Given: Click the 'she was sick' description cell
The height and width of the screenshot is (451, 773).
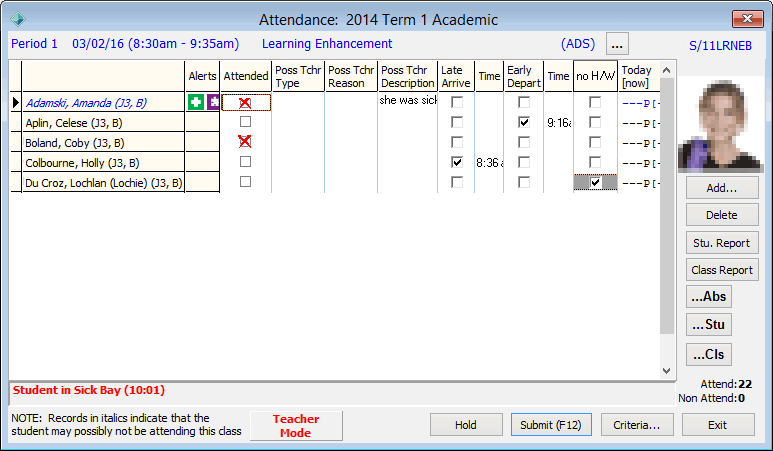Looking at the screenshot, I should tap(407, 100).
